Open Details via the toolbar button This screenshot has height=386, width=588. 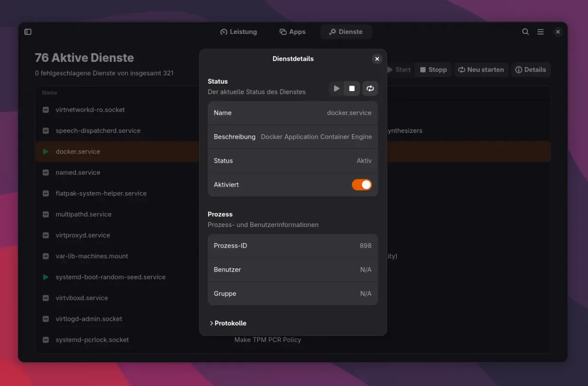tap(531, 70)
